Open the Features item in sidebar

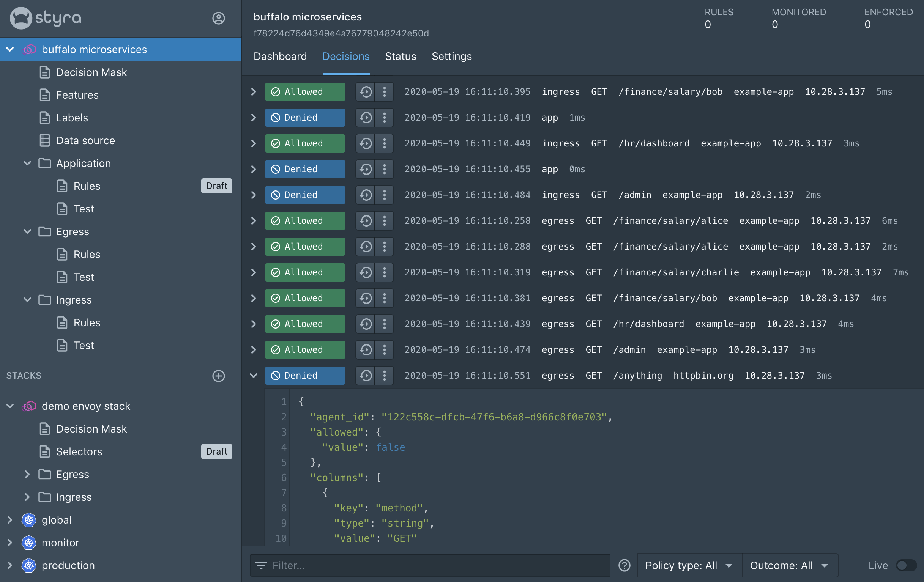77,95
